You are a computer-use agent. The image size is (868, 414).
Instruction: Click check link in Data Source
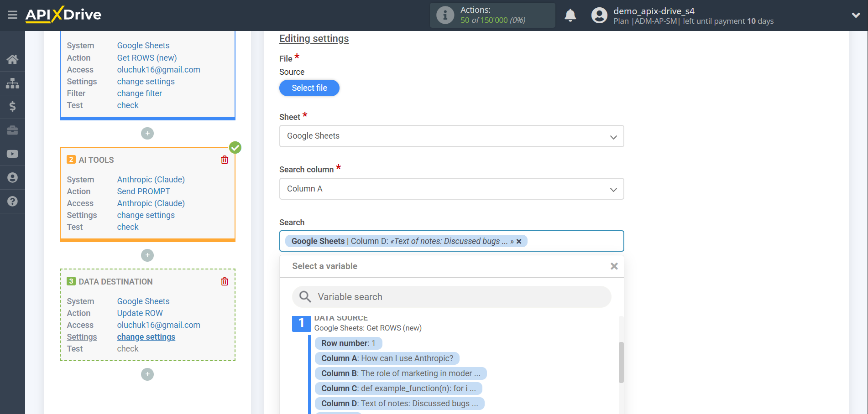(x=128, y=105)
